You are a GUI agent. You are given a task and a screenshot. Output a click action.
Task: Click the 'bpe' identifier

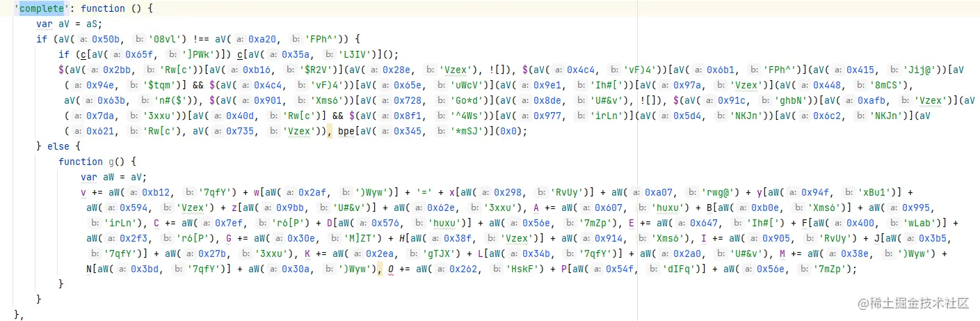tap(346, 131)
